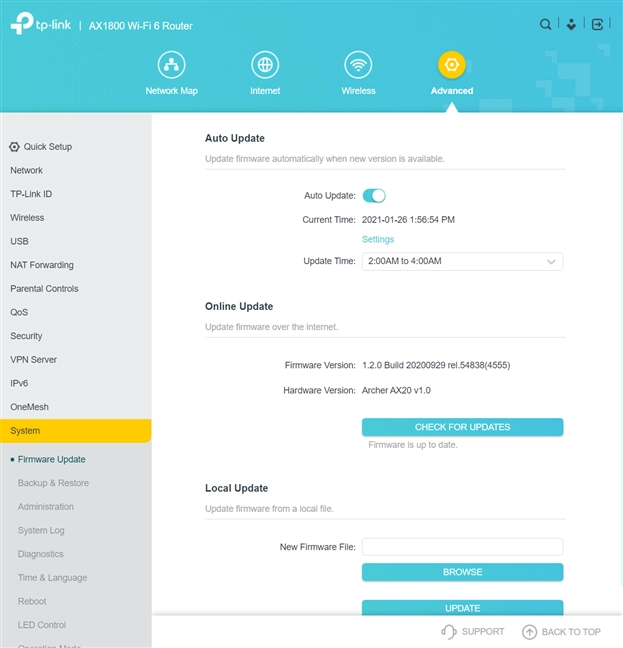The height and width of the screenshot is (648, 623).
Task: Open VPN Server in sidebar
Action: pos(33,360)
